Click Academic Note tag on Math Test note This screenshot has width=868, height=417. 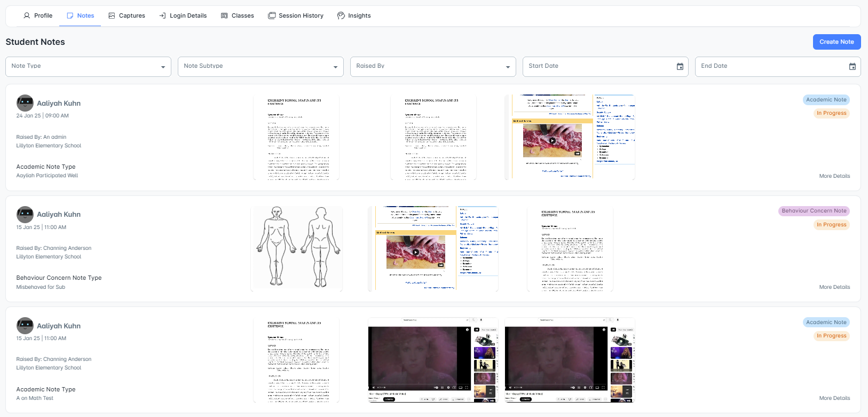pos(826,322)
